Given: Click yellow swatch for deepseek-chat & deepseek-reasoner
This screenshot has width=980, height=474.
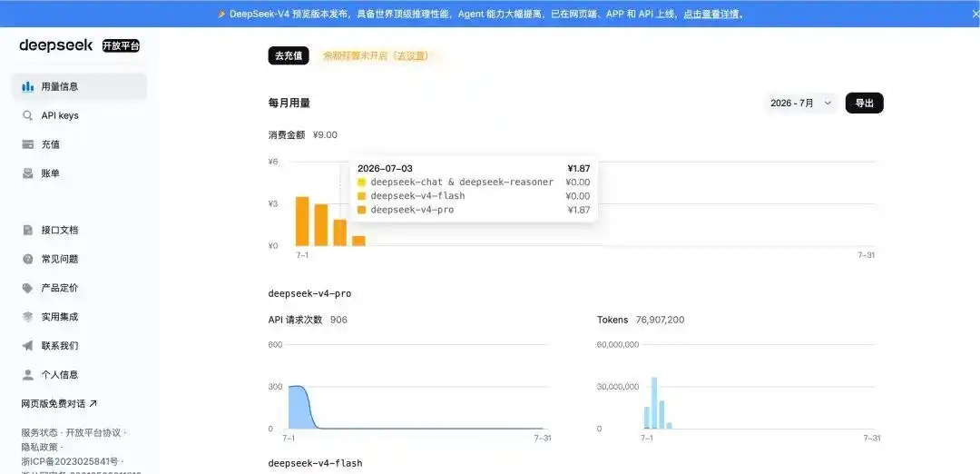Looking at the screenshot, I should (361, 183).
